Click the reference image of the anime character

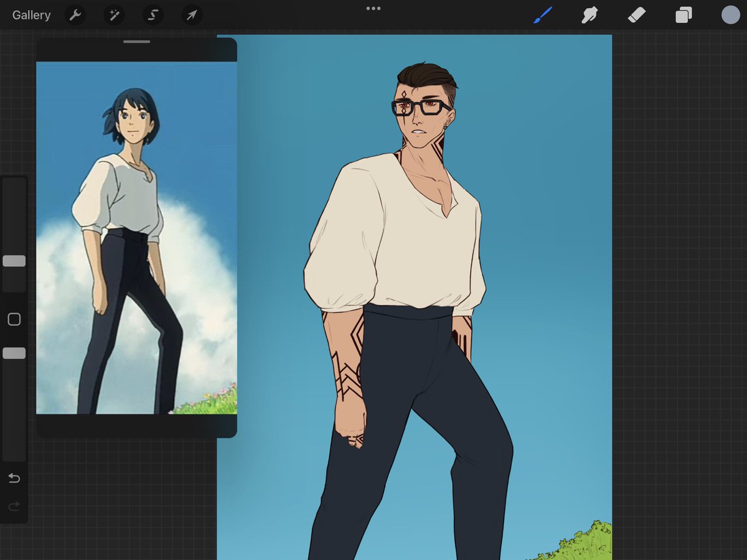(136, 238)
